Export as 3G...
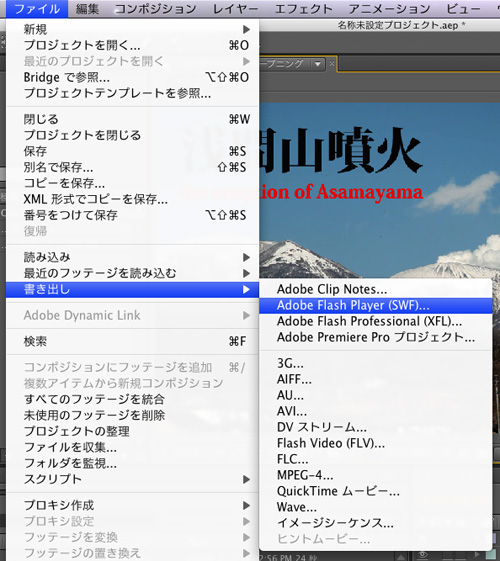 (x=376, y=363)
